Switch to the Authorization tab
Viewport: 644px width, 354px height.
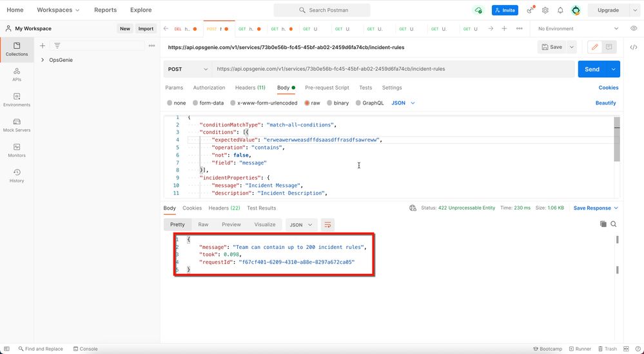pyautogui.click(x=209, y=88)
